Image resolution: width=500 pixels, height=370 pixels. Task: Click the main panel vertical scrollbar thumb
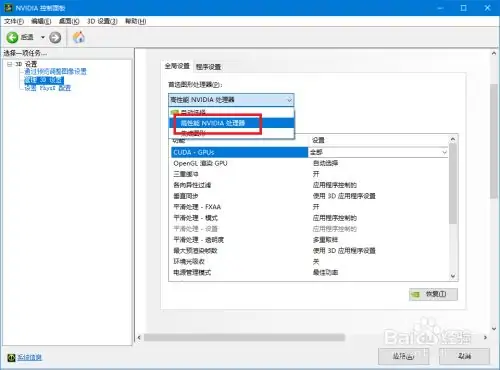(494, 141)
